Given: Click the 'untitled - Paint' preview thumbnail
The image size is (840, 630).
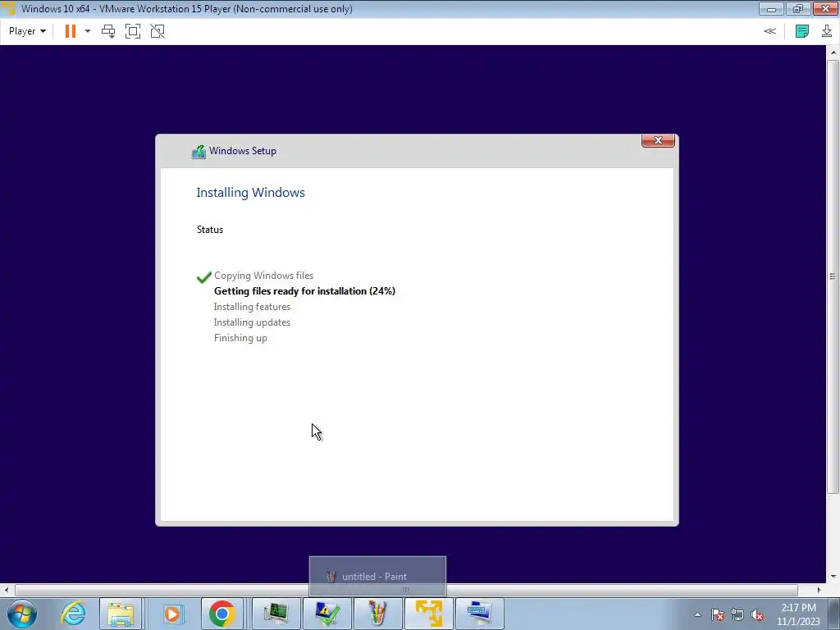Looking at the screenshot, I should point(377,577).
